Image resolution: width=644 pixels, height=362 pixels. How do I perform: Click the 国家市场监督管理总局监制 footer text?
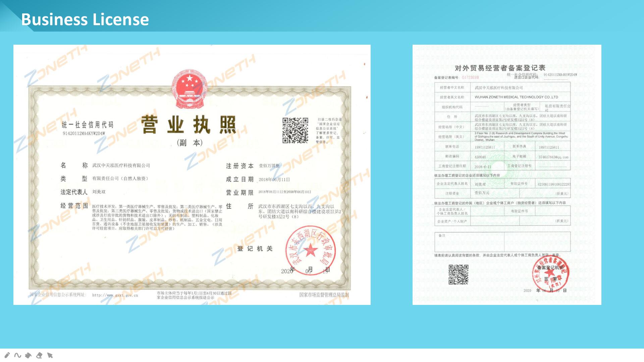[x=324, y=295]
